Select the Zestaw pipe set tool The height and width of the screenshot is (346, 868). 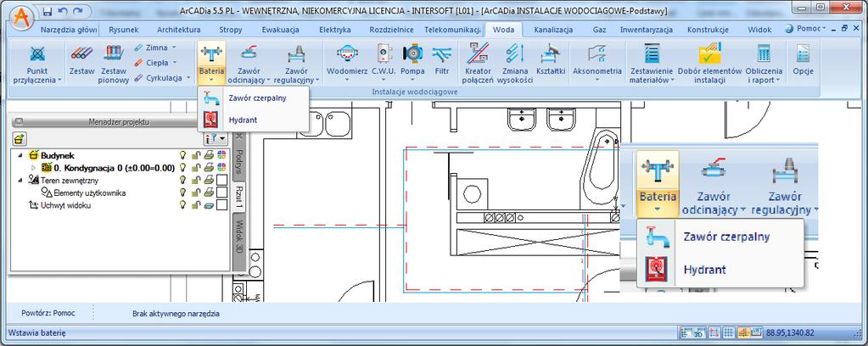[x=82, y=60]
